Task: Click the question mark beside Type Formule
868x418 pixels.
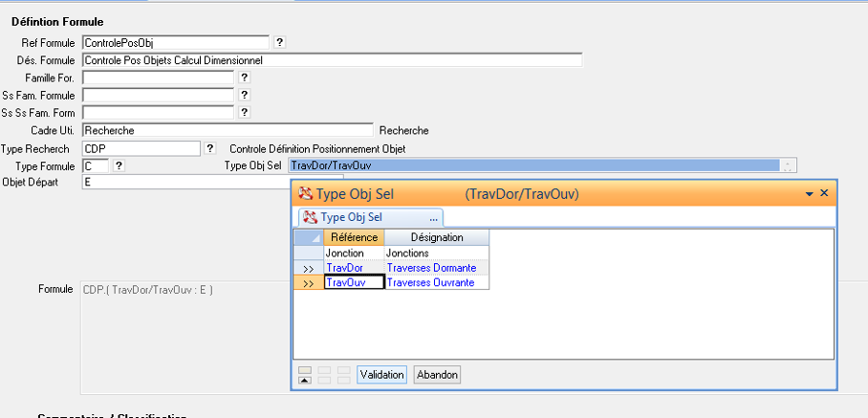Action: click(119, 165)
